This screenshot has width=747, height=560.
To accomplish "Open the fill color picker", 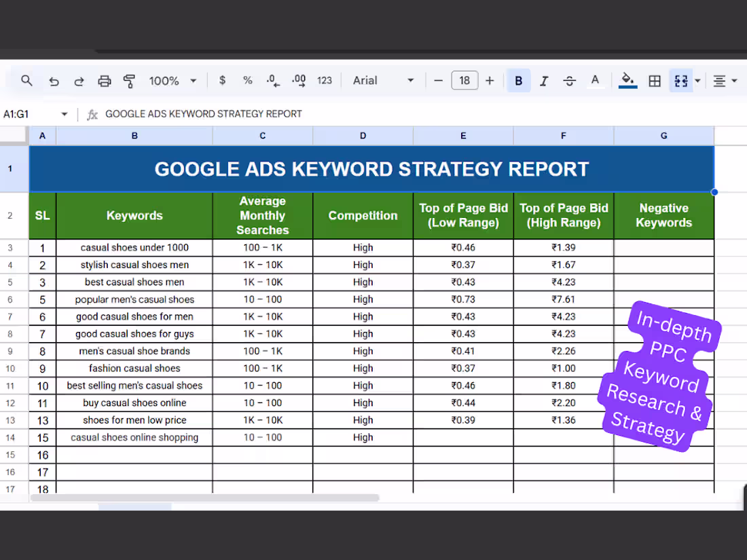I will [x=627, y=80].
